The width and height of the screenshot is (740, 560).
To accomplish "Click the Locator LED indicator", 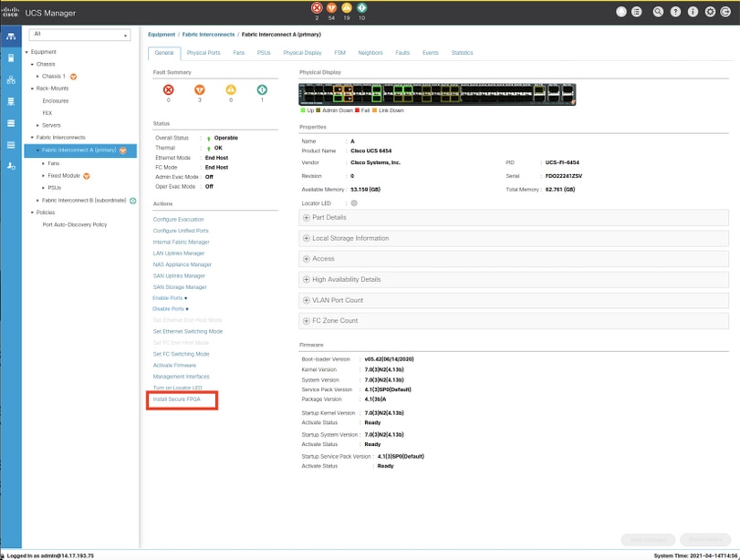I will pyautogui.click(x=354, y=203).
